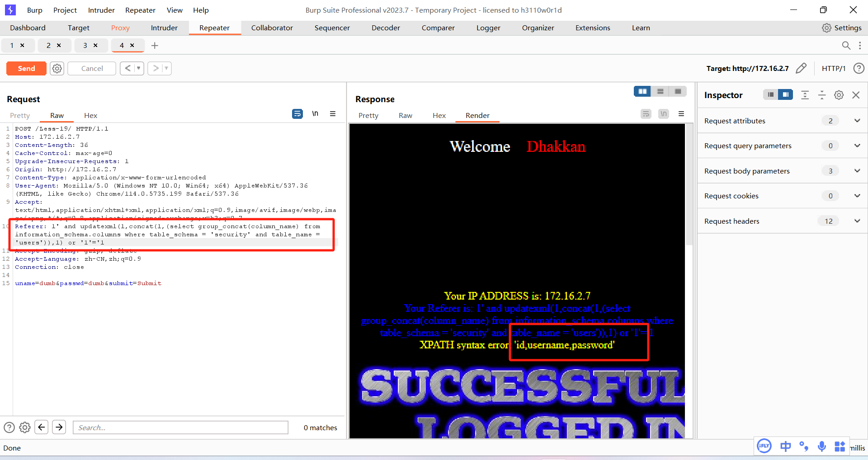
Task: Edit the target URL via pencil icon
Action: (802, 68)
